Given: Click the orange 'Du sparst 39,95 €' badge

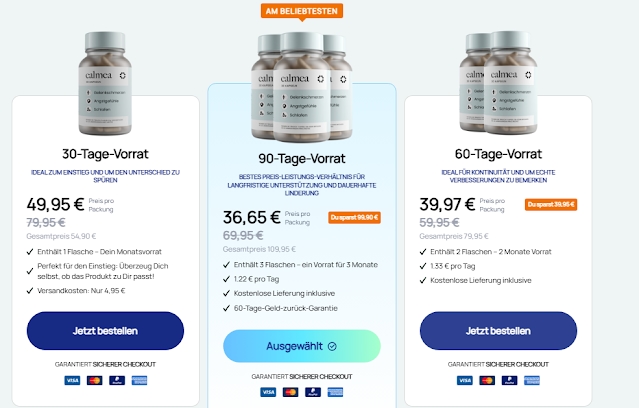Looking at the screenshot, I should tap(551, 205).
